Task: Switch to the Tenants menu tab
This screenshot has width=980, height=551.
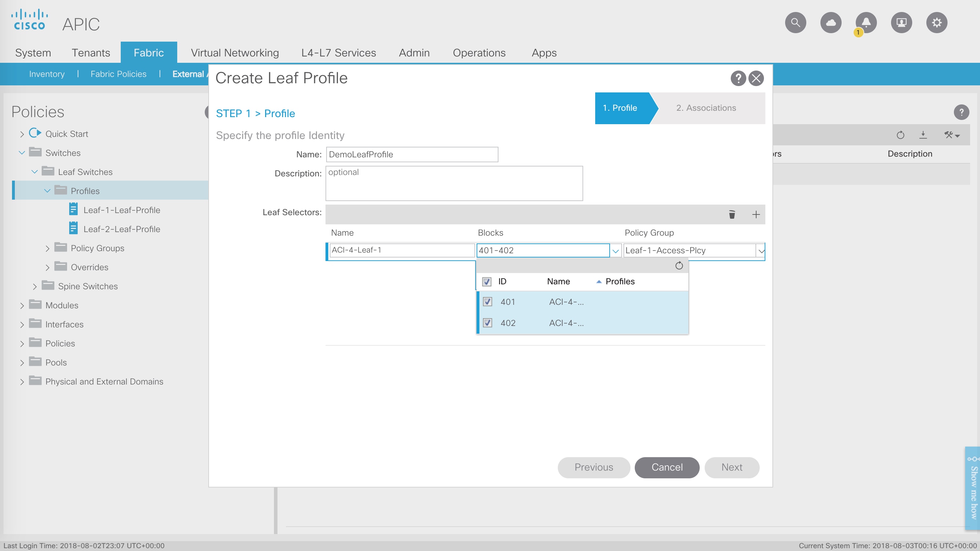Action: click(91, 53)
